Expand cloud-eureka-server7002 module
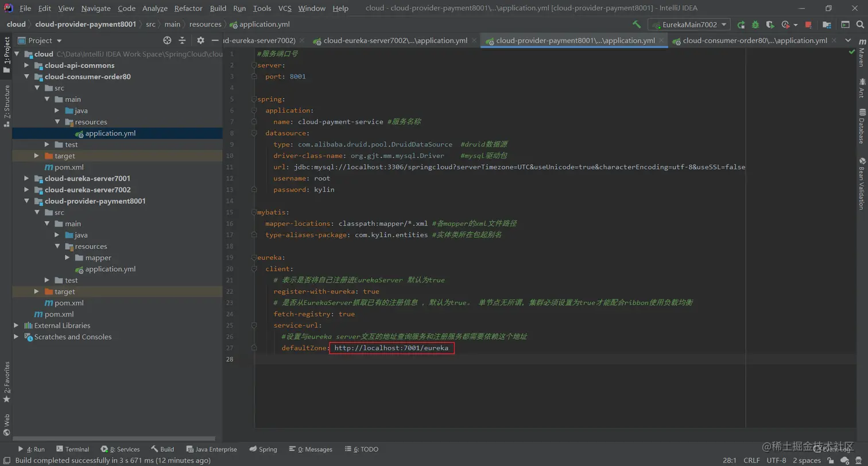This screenshot has width=868, height=466. 26,190
